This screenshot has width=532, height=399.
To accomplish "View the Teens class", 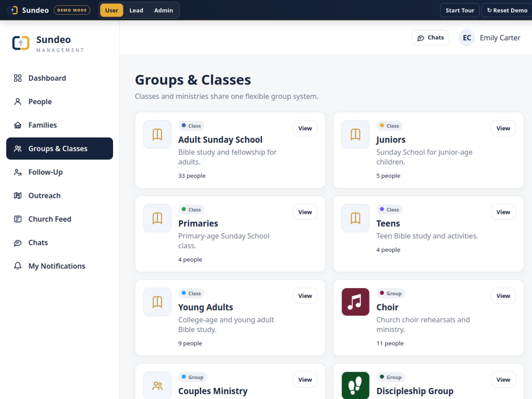I will (x=503, y=212).
